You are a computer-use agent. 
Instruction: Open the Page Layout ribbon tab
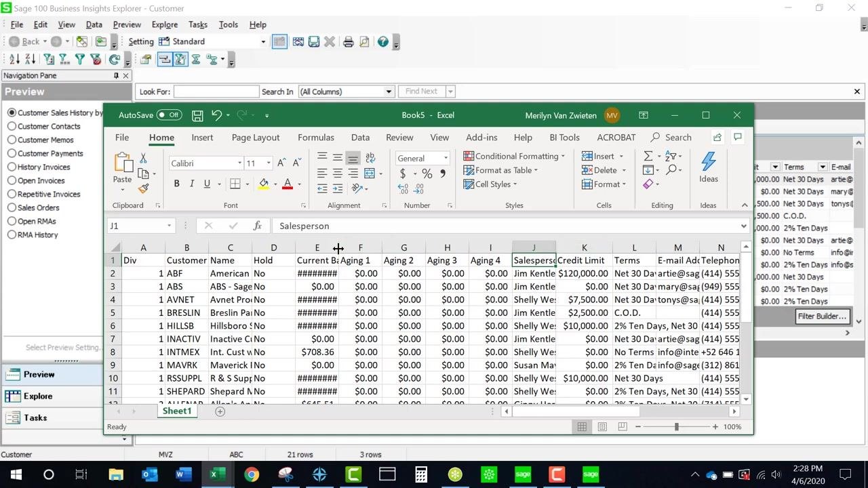tap(256, 138)
